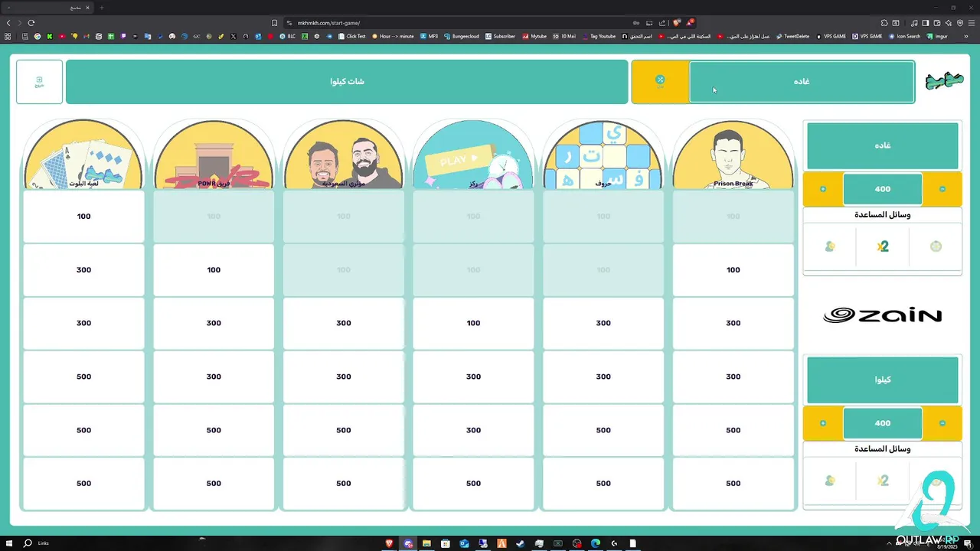Open Brave browser icon on taskbar
Image resolution: width=980 pixels, height=551 pixels.
click(390, 543)
